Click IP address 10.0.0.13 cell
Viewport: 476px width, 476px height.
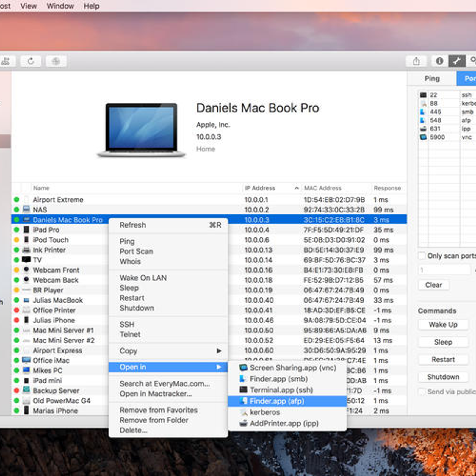click(x=258, y=250)
